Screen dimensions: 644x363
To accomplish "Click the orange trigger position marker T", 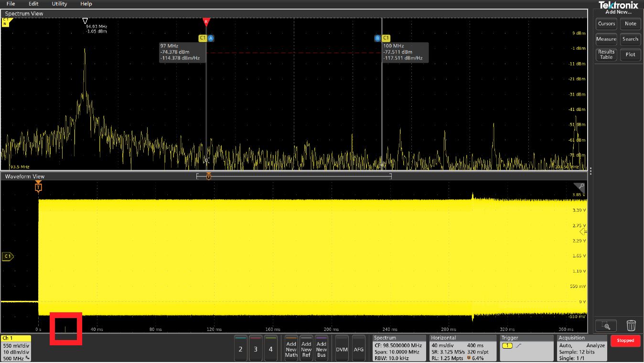I will [38, 187].
